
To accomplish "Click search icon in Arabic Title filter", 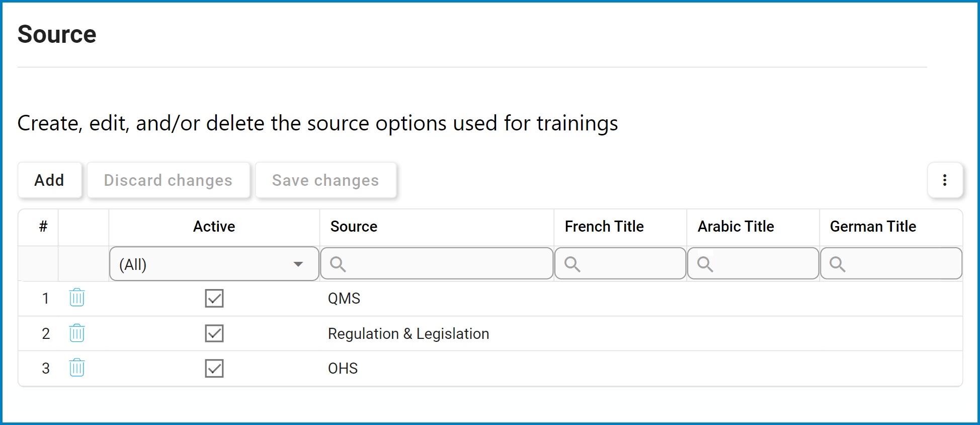I will pyautogui.click(x=705, y=264).
